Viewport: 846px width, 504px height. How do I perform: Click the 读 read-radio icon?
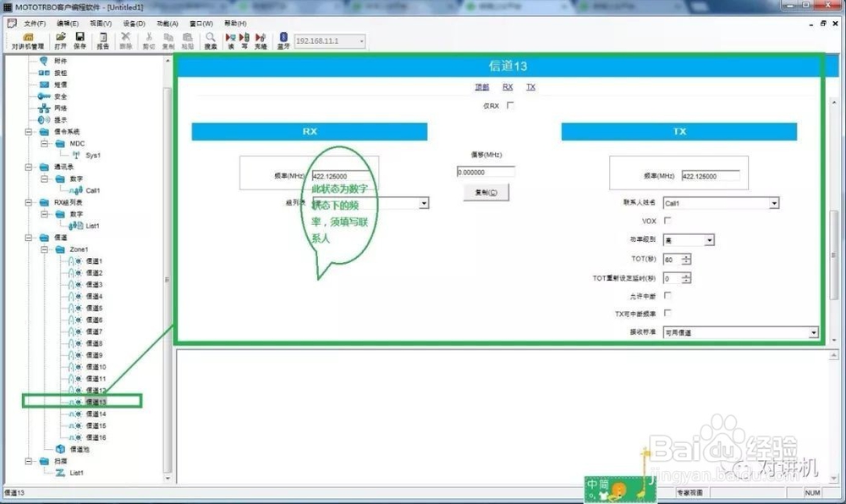231,41
